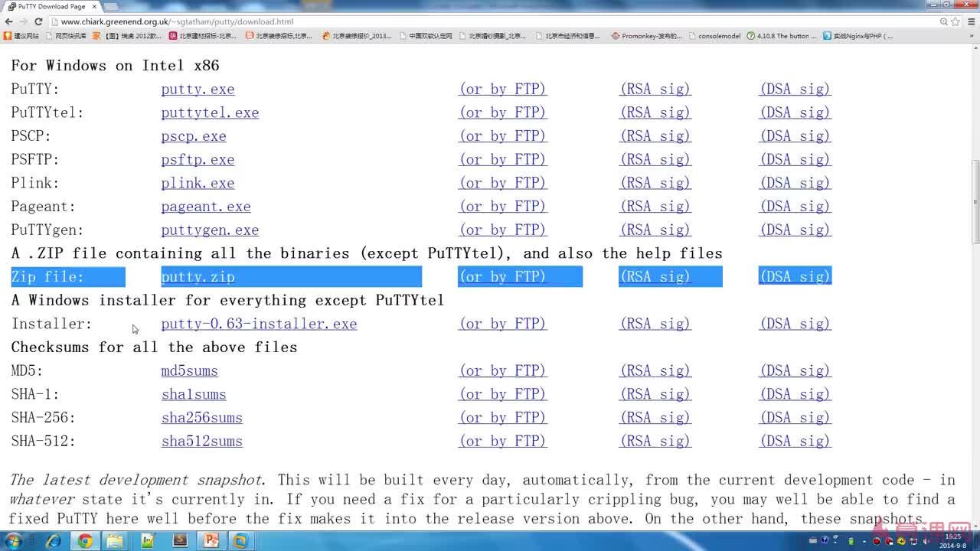Open '(RSA sig)' for psftp.exe
This screenshot has height=551, width=980.
(655, 160)
